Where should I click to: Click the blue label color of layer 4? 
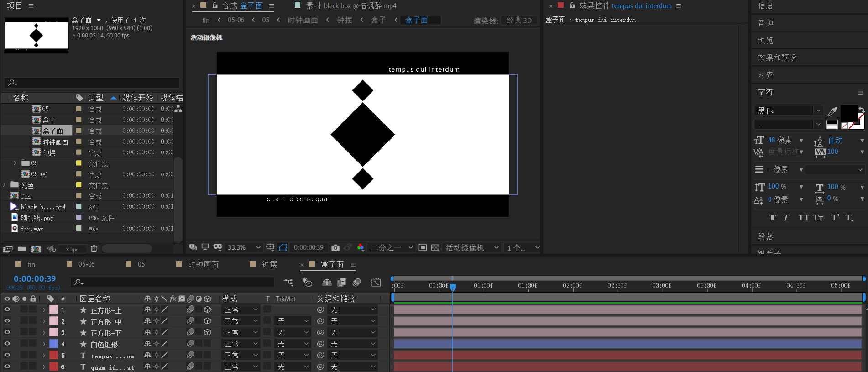(x=53, y=344)
